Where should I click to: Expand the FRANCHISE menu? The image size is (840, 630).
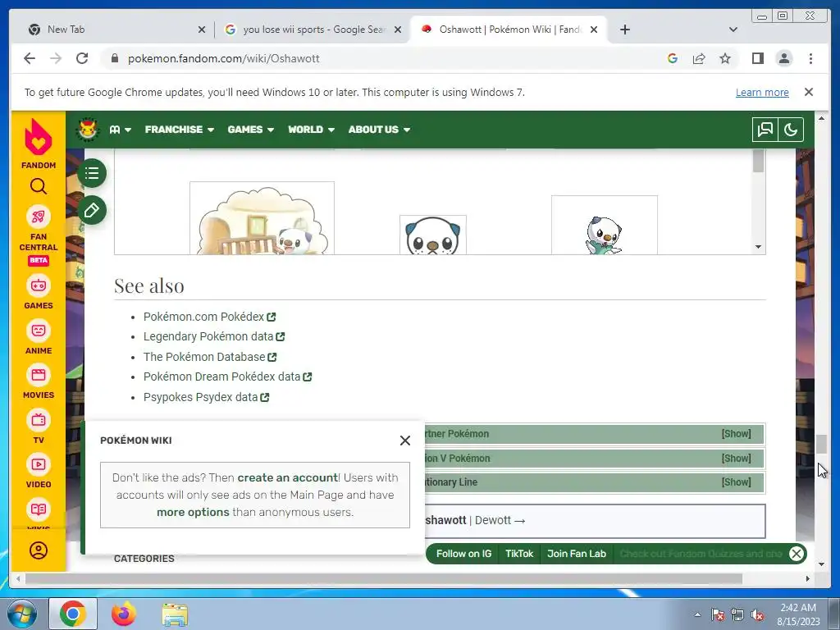(x=180, y=130)
